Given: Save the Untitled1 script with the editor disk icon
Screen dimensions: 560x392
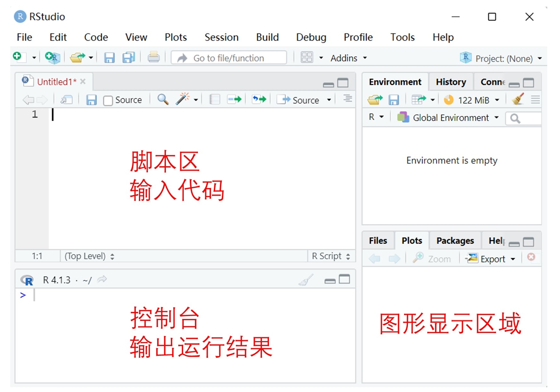Looking at the screenshot, I should coord(91,100).
